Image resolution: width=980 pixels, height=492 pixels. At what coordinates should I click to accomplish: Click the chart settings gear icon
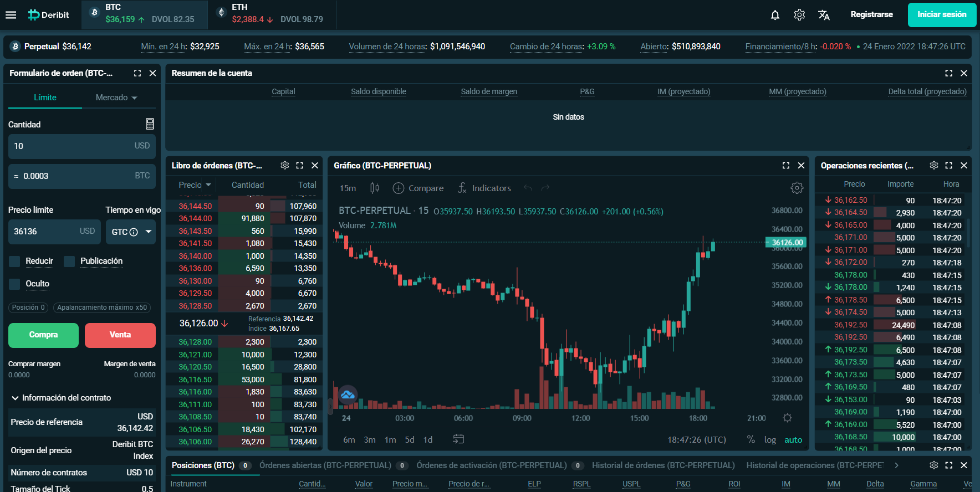(x=797, y=188)
